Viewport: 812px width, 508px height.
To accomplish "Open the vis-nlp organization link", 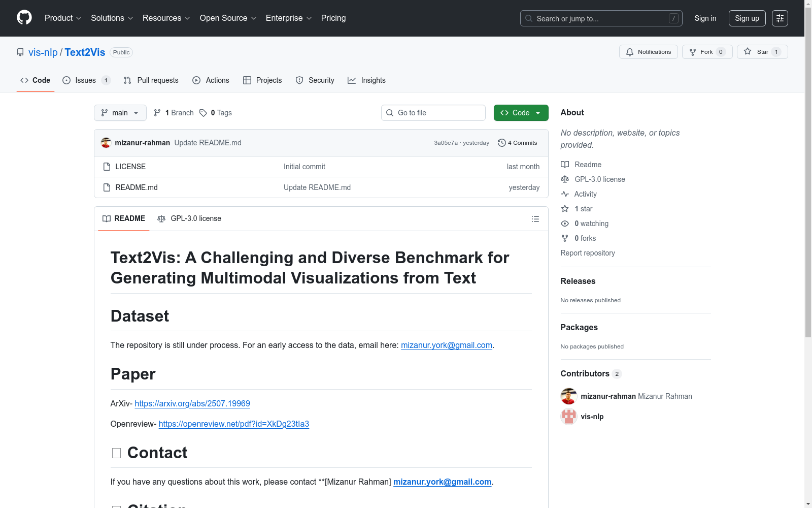I will click(43, 52).
